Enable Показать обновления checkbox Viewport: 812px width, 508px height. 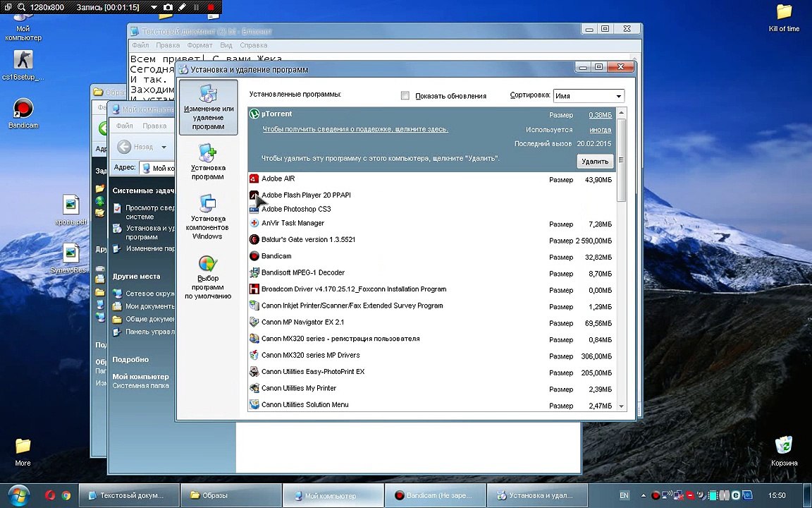pos(405,95)
